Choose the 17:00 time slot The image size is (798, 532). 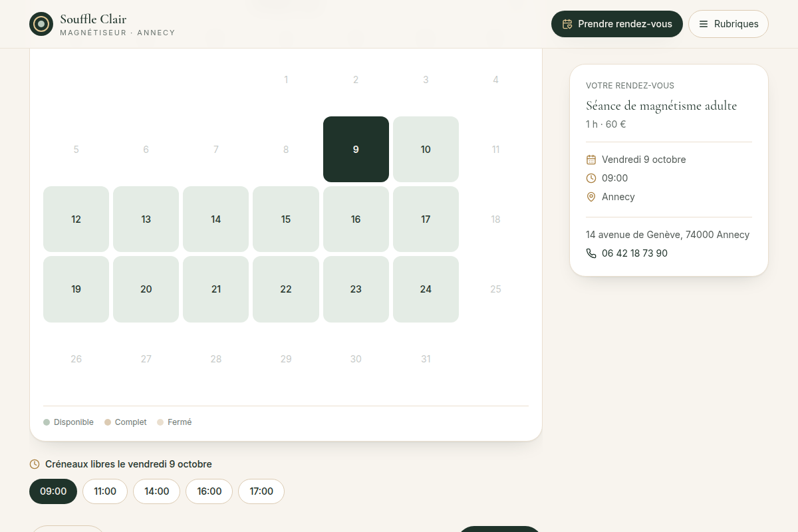coord(261,491)
